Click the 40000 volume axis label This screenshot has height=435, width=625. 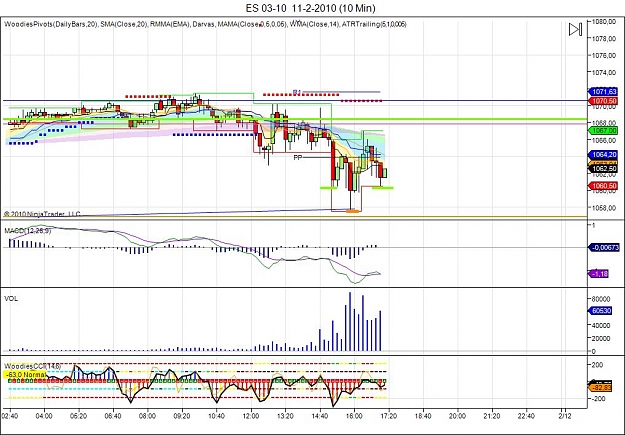click(x=601, y=325)
